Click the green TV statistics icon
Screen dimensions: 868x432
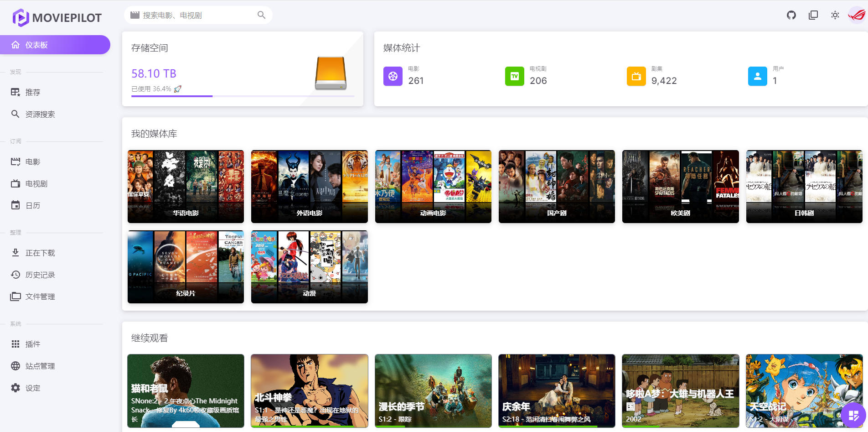pos(515,76)
